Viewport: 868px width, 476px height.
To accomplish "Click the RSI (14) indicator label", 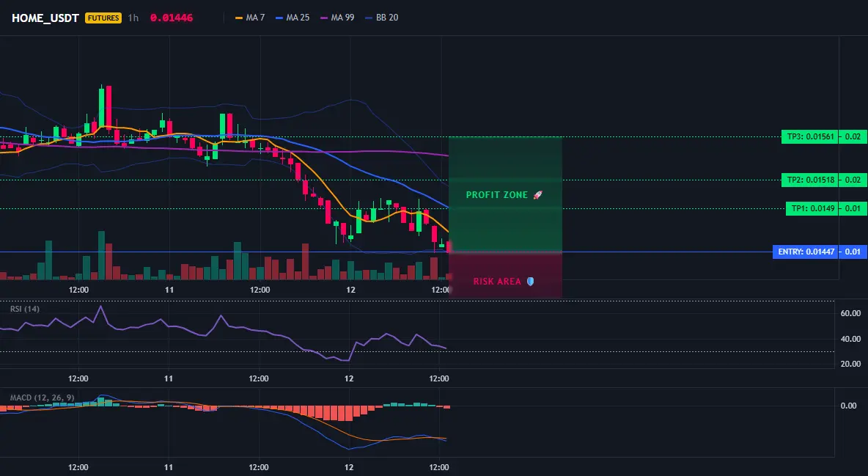I will point(25,309).
